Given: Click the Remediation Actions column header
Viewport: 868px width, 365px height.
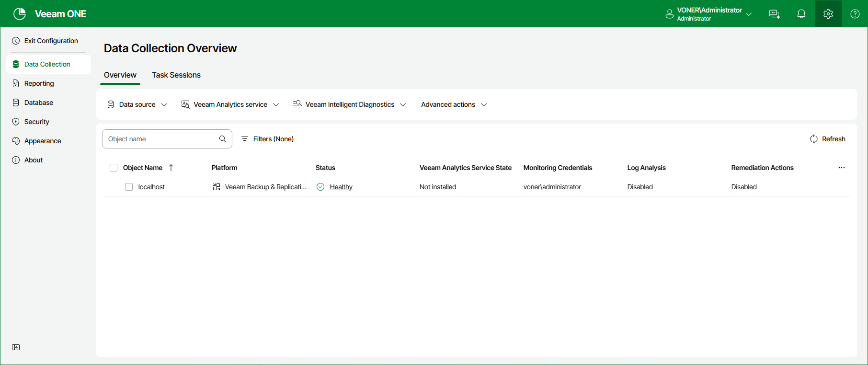Looking at the screenshot, I should pyautogui.click(x=762, y=168).
